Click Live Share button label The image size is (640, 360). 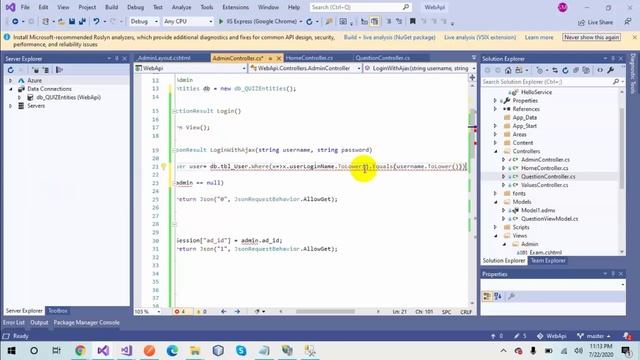(600, 22)
